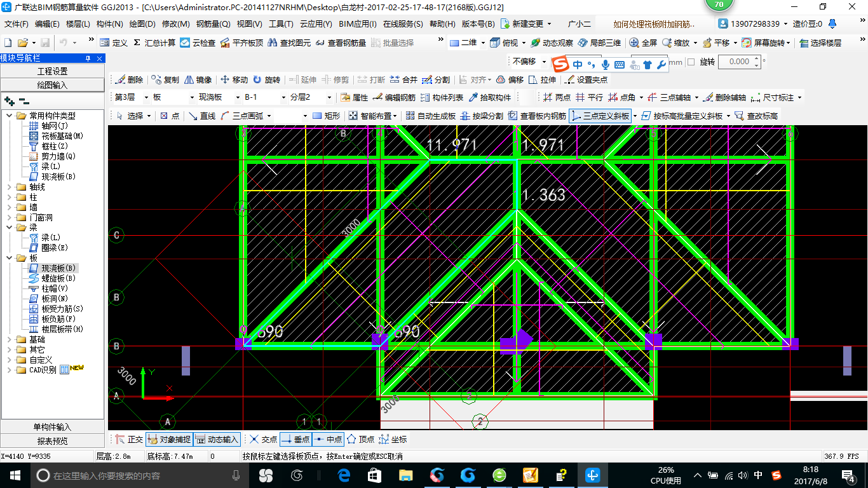The image size is (868, 488).
Task: Click 查改标高 check elevation tool
Action: point(756,116)
